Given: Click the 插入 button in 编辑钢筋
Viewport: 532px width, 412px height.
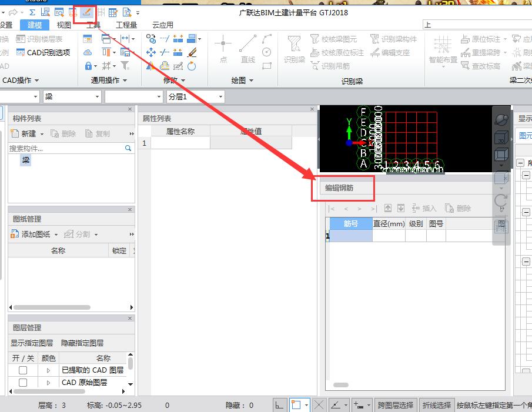Looking at the screenshot, I should tap(424, 208).
